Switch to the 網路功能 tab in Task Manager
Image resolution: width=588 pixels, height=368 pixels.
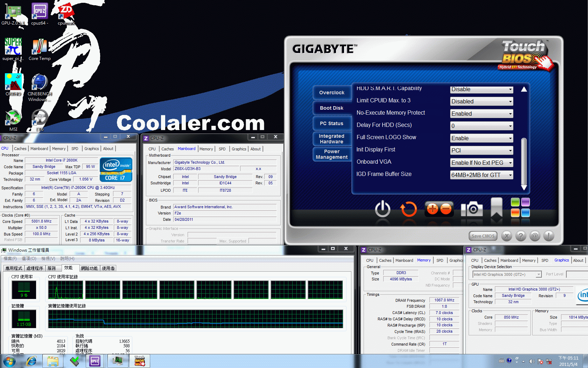90,268
